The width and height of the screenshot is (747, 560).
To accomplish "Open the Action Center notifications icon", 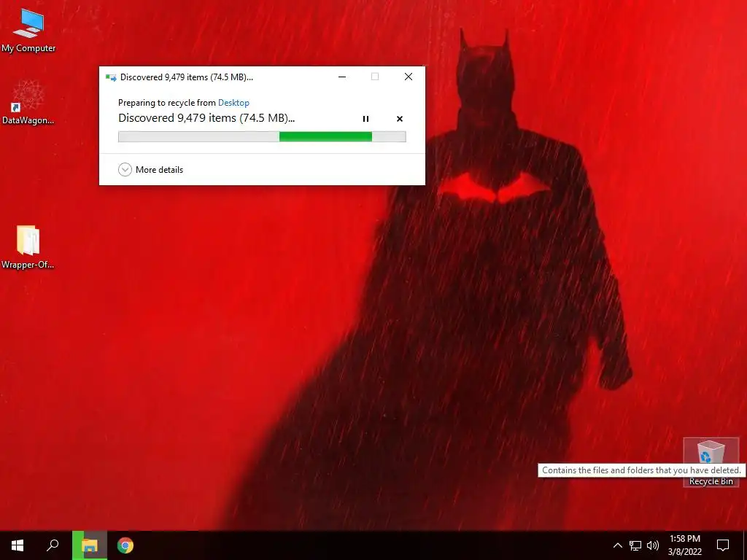I will [x=723, y=545].
